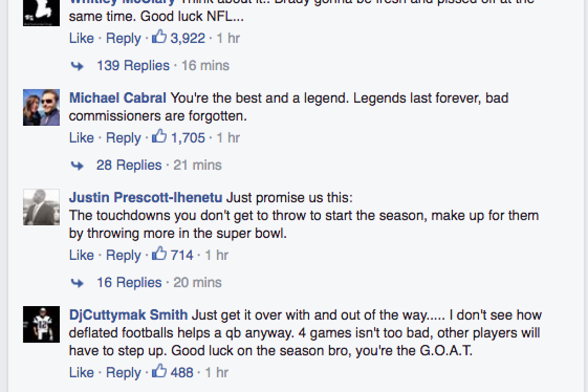Click the reply arrow next to 28 Replies

[x=78, y=164]
